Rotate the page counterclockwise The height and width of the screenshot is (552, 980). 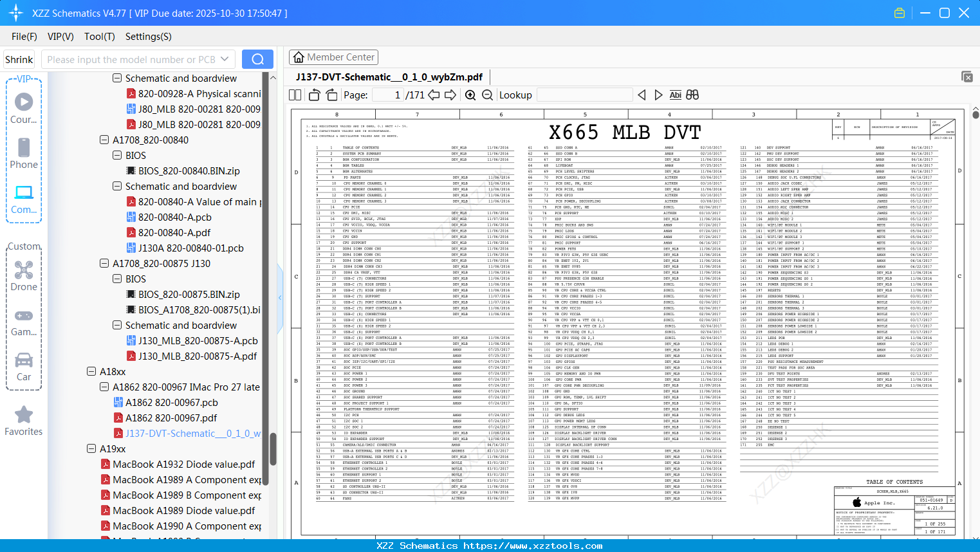tap(315, 95)
